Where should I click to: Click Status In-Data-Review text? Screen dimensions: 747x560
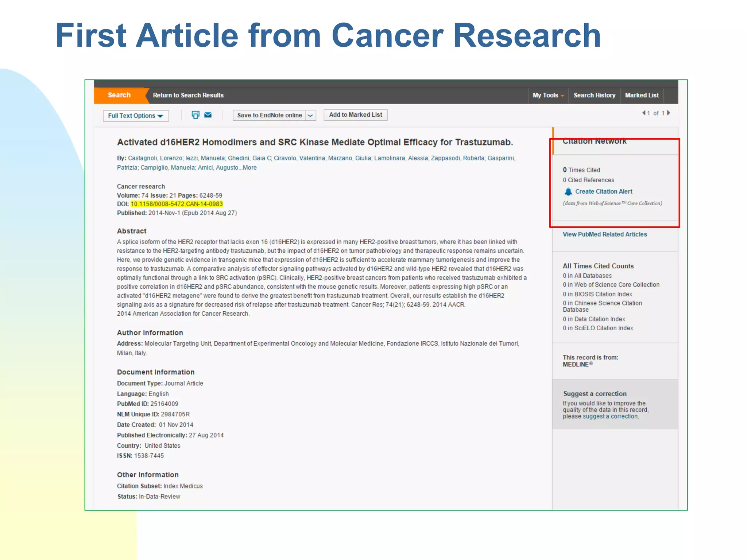click(x=149, y=497)
